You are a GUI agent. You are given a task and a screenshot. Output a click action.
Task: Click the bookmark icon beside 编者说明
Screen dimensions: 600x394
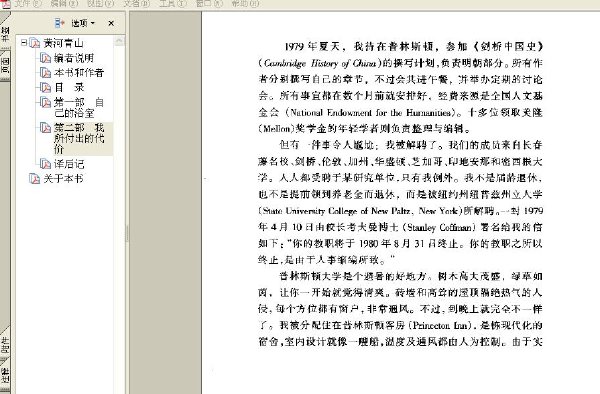click(x=45, y=58)
